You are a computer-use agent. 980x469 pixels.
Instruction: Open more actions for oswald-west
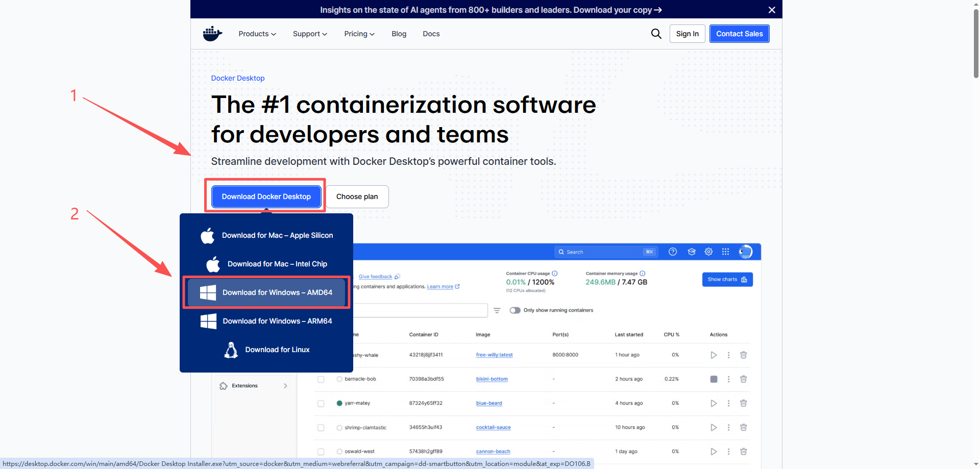click(x=728, y=452)
